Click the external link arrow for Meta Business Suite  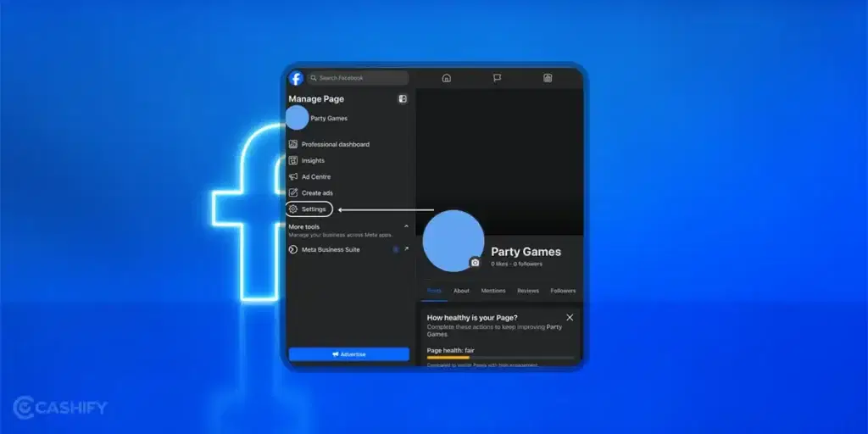(406, 249)
